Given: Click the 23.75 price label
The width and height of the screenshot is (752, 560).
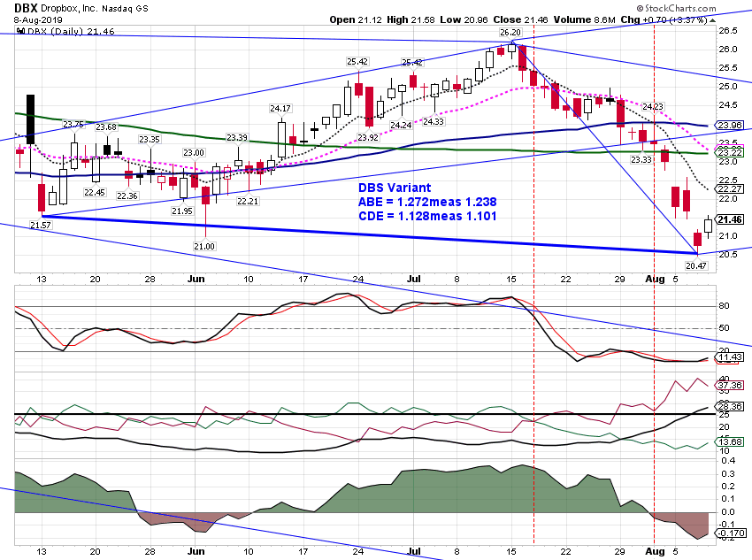Looking at the screenshot, I should click(73, 124).
